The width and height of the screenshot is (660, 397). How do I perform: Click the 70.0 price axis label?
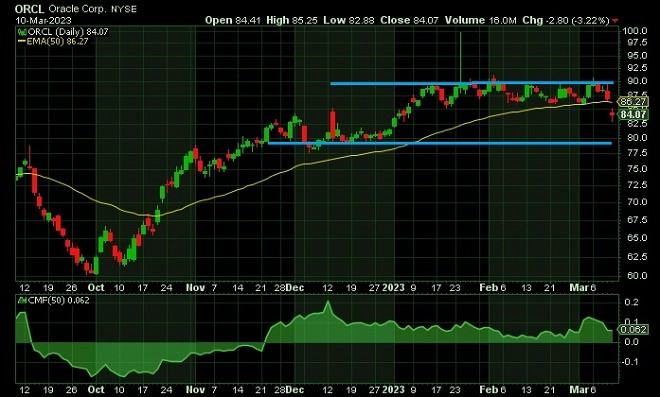click(x=636, y=202)
